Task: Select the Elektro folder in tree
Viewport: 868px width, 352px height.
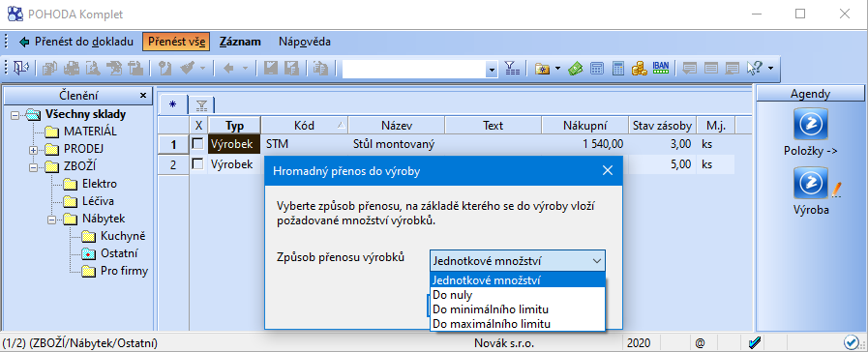Action: click(x=99, y=184)
